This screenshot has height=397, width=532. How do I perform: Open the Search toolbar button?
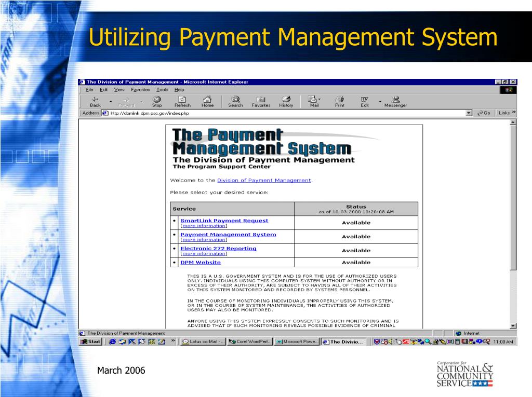pos(235,102)
